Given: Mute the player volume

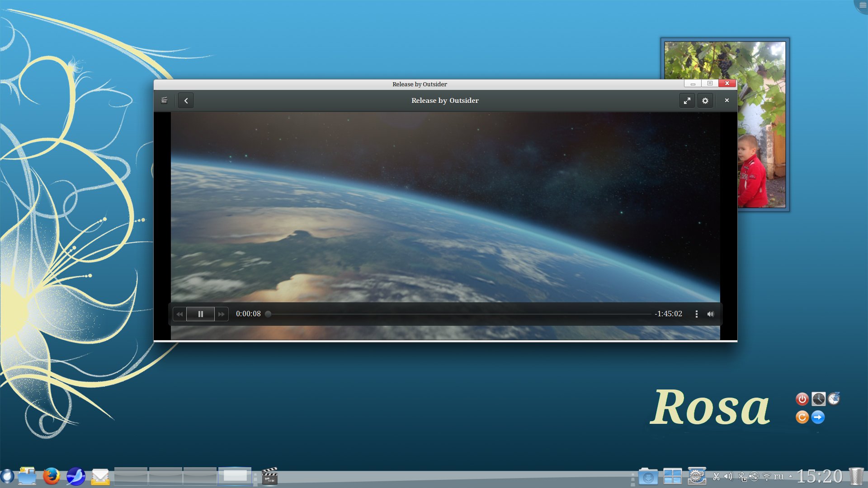Looking at the screenshot, I should coord(711,314).
